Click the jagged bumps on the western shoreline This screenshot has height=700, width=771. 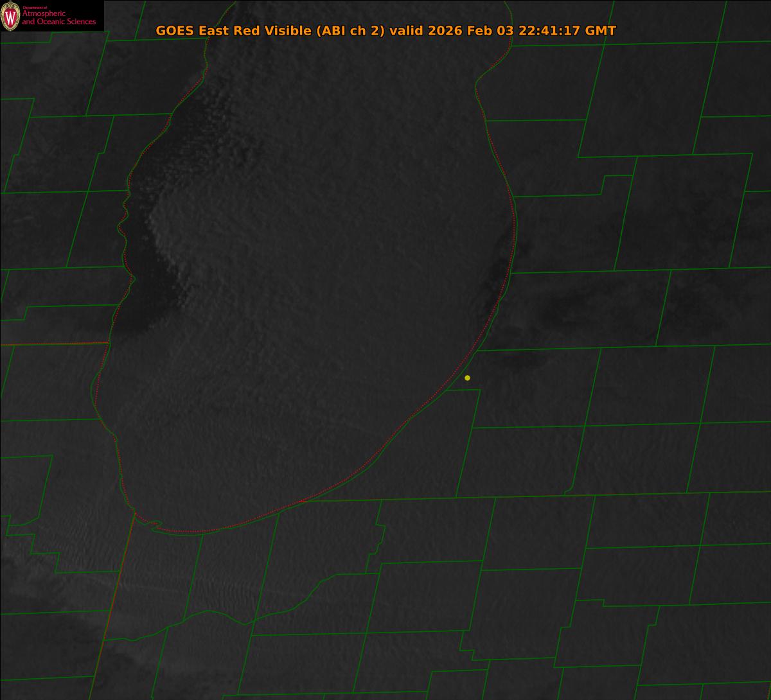[x=123, y=218]
